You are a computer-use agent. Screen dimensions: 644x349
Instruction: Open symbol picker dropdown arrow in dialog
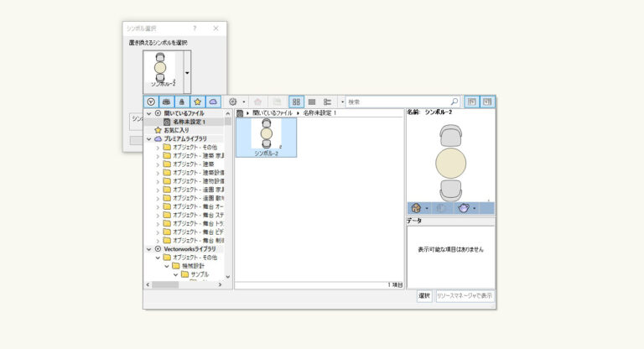pyautogui.click(x=186, y=72)
